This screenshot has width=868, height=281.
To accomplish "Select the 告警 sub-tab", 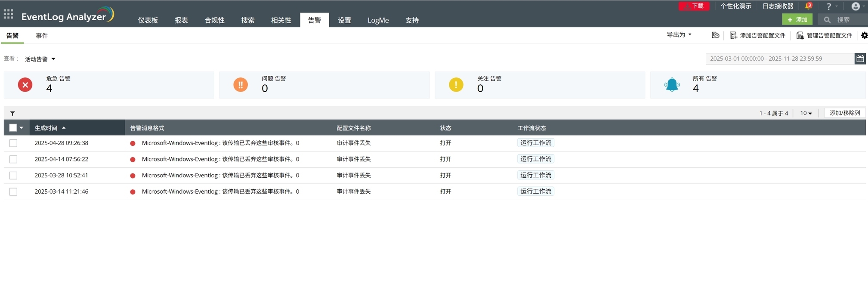I will pyautogui.click(x=12, y=36).
